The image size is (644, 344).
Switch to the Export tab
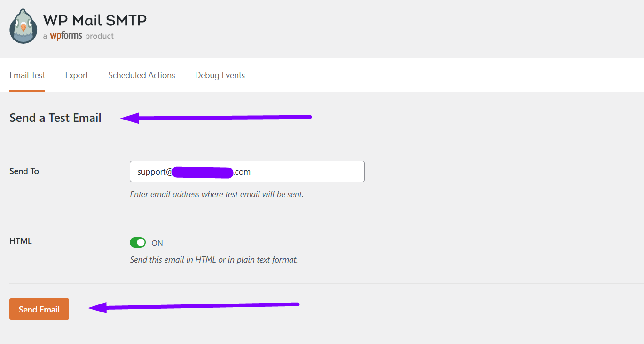tap(77, 75)
